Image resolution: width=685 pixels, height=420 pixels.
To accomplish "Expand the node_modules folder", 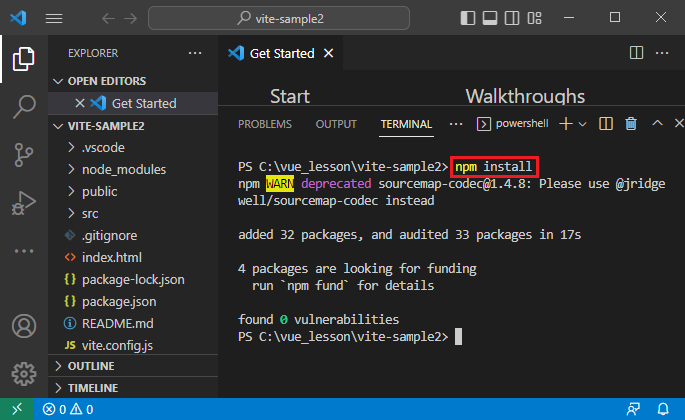I will [133, 169].
